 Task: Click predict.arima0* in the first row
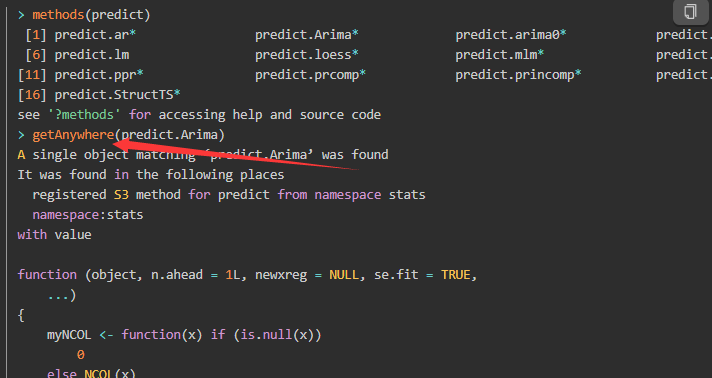pos(511,35)
